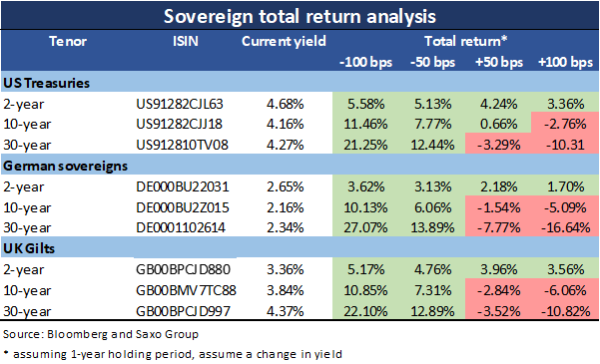Click the Current yield column header
This screenshot has height=364, width=600.
point(284,41)
